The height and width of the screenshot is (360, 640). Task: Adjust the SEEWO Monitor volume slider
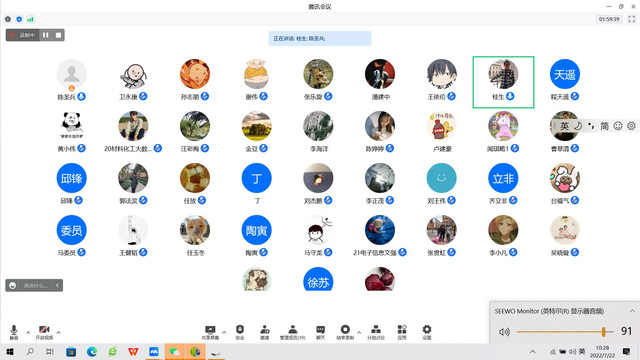pyautogui.click(x=565, y=332)
